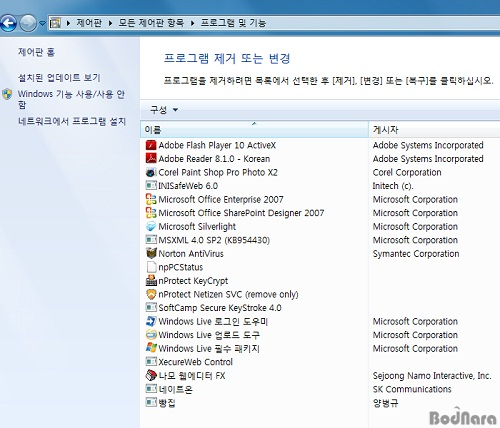This screenshot has height=428, width=500.
Task: Click Initech (c). publisher cell
Action: (393, 186)
